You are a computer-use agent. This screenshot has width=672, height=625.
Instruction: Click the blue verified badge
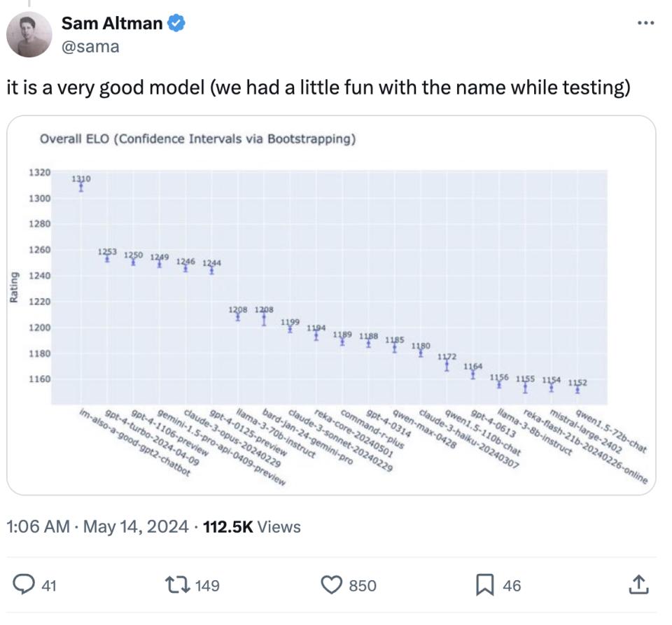[x=177, y=23]
